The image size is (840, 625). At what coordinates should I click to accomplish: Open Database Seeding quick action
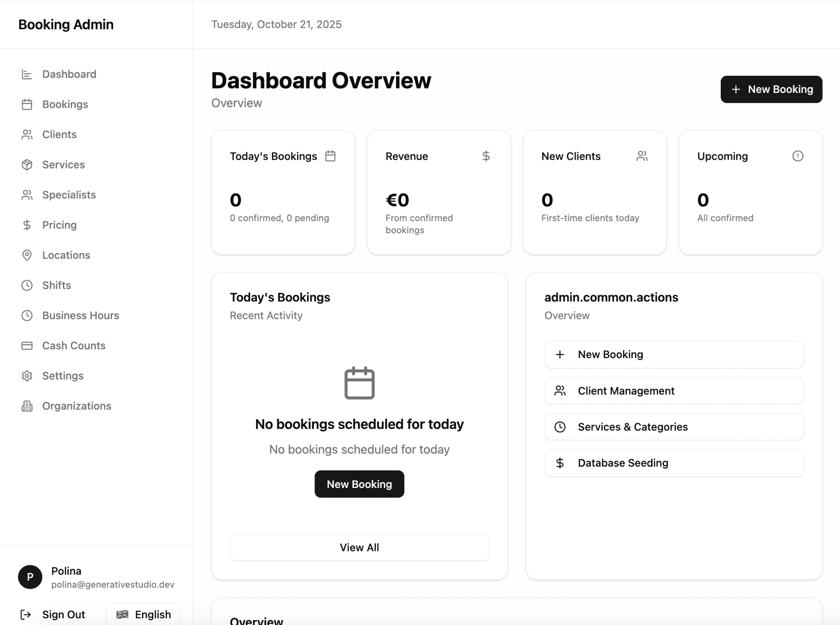click(x=674, y=463)
